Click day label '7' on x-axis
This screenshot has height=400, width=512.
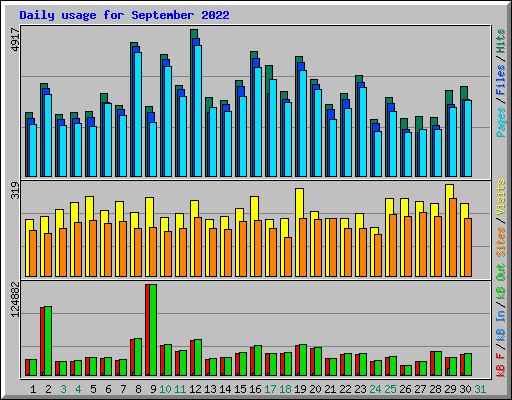pos(123,389)
